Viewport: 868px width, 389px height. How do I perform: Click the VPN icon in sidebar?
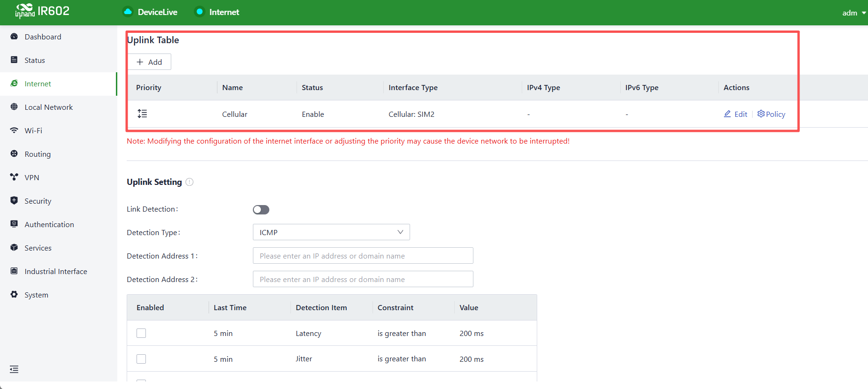[14, 177]
